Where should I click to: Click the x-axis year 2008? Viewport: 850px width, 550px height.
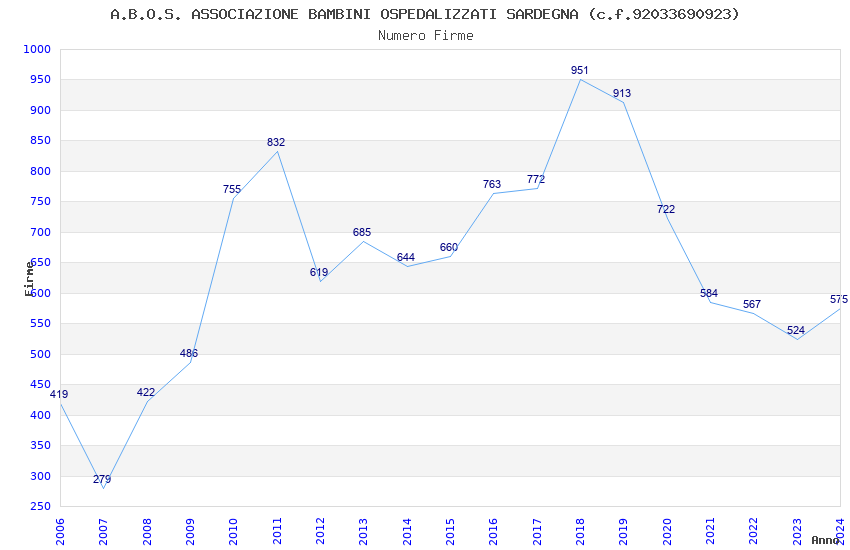pyautogui.click(x=146, y=532)
